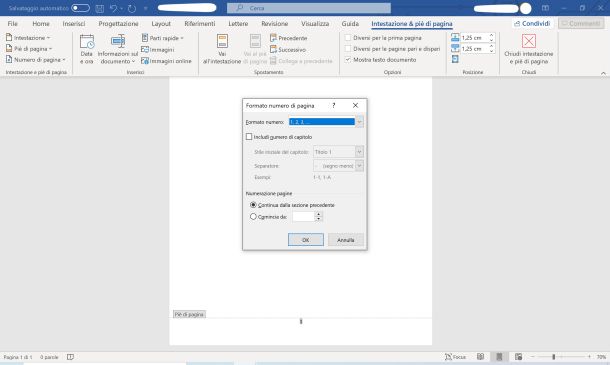
Task: Switch to Web Layout view
Action: [519, 357]
